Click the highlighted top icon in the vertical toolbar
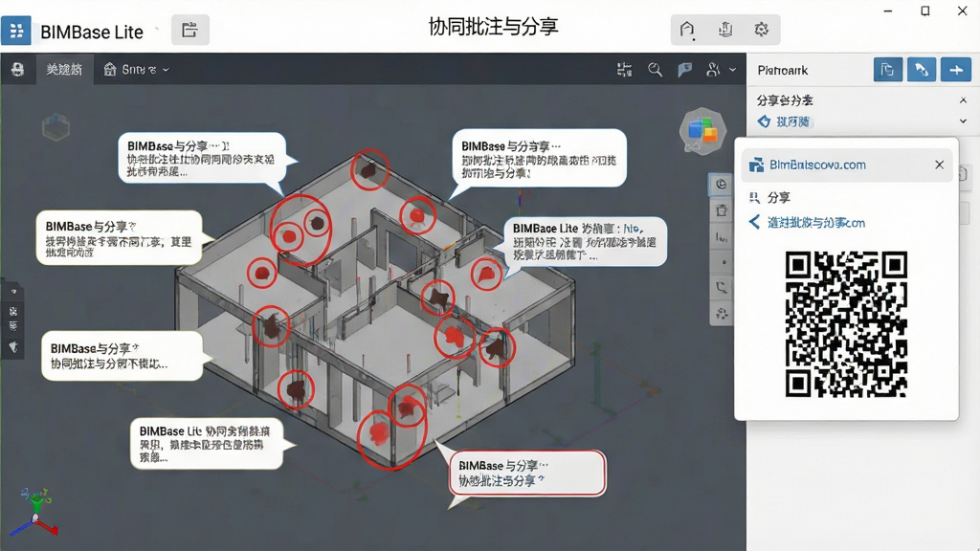Screen dimensions: 980x551 [722, 185]
